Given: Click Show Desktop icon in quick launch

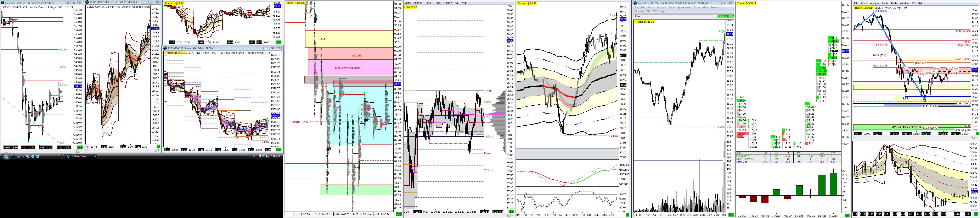Looking at the screenshot, I should click(18, 156).
